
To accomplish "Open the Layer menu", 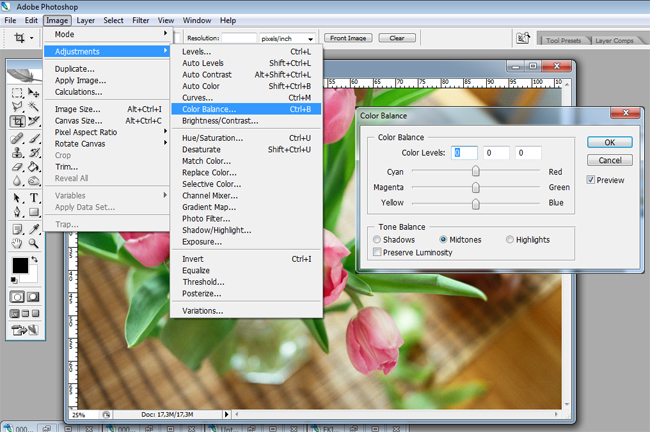I will coord(86,20).
